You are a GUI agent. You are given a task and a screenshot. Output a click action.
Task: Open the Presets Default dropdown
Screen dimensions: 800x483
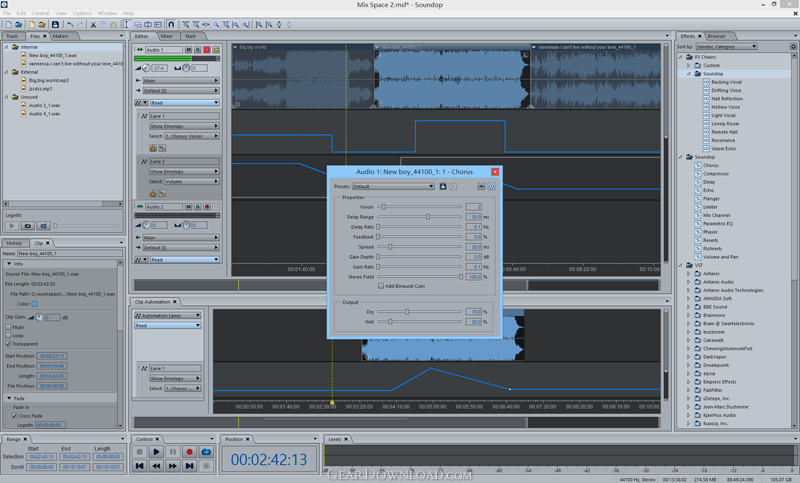pyautogui.click(x=393, y=186)
